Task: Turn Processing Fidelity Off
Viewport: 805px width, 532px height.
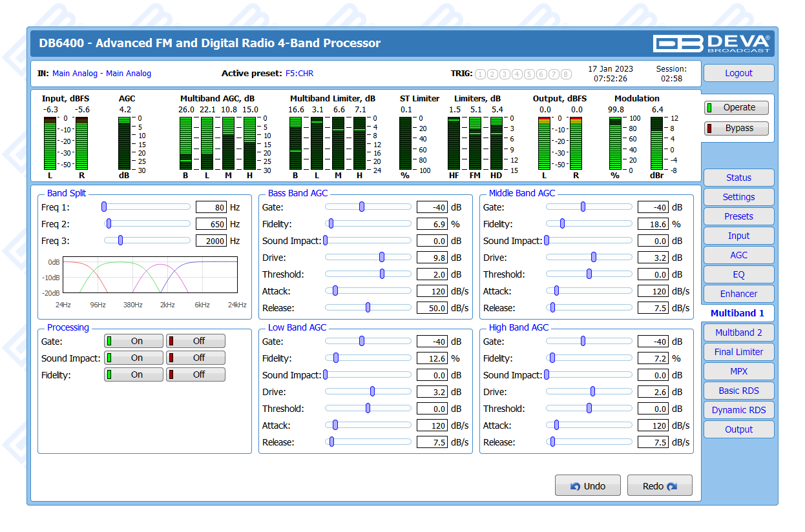Action: tap(196, 374)
